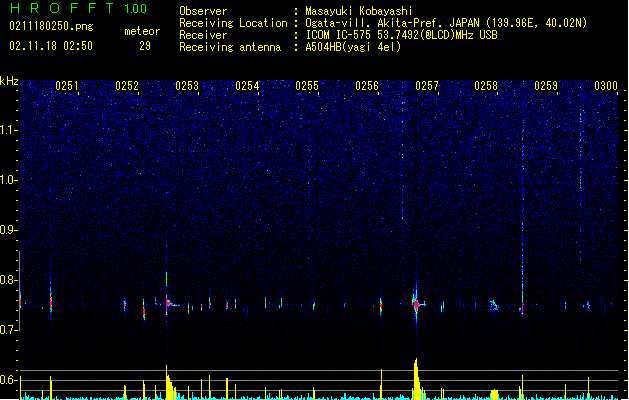The width and height of the screenshot is (629, 400).
Task: Click the Receiving antenna label
Action: (230, 47)
